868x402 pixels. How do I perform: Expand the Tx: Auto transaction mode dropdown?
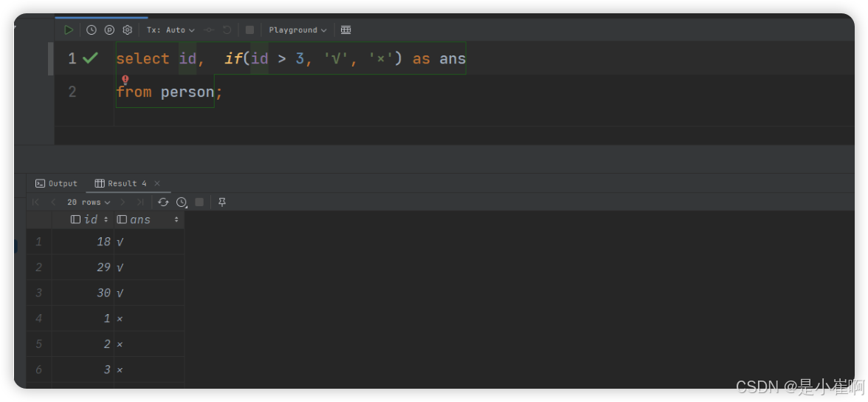170,30
